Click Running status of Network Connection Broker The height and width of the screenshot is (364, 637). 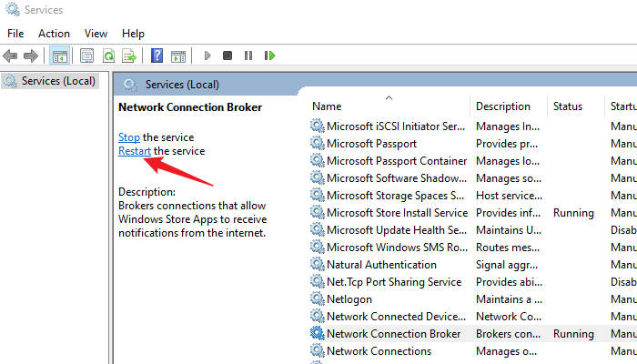(573, 334)
